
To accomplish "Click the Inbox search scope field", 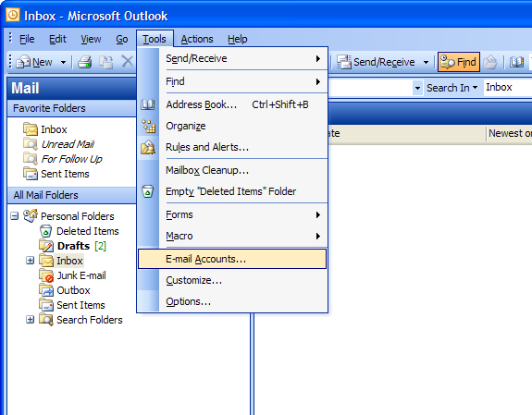I will (x=508, y=88).
